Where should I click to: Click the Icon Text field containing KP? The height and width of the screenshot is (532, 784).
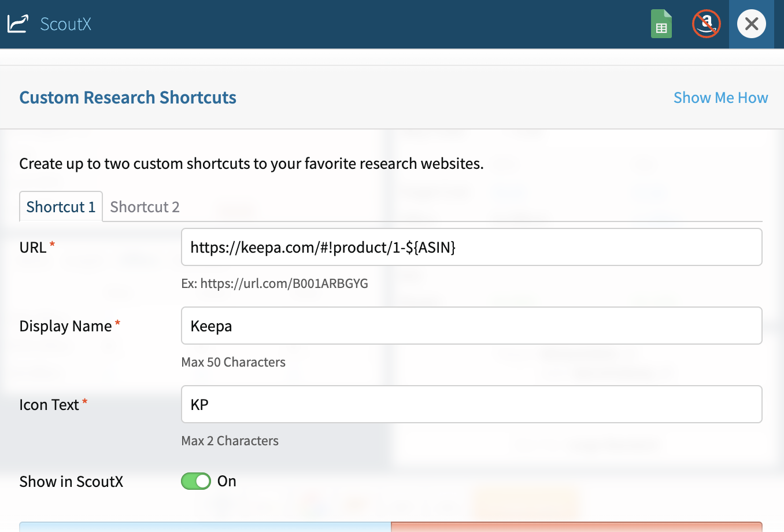click(x=472, y=405)
